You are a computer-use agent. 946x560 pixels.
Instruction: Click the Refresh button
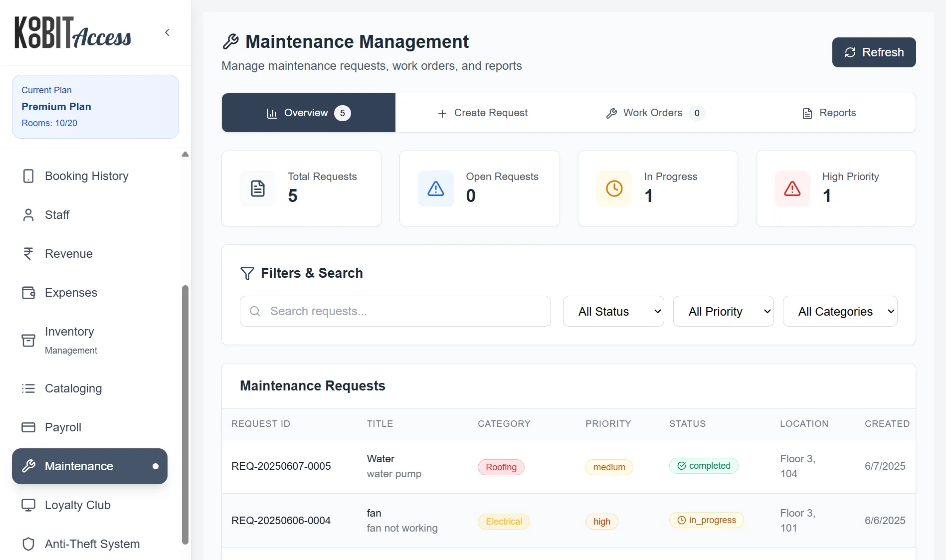coord(873,52)
